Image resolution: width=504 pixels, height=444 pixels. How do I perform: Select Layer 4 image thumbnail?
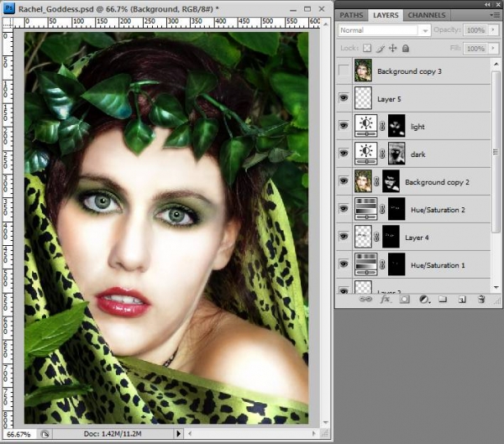pyautogui.click(x=363, y=237)
